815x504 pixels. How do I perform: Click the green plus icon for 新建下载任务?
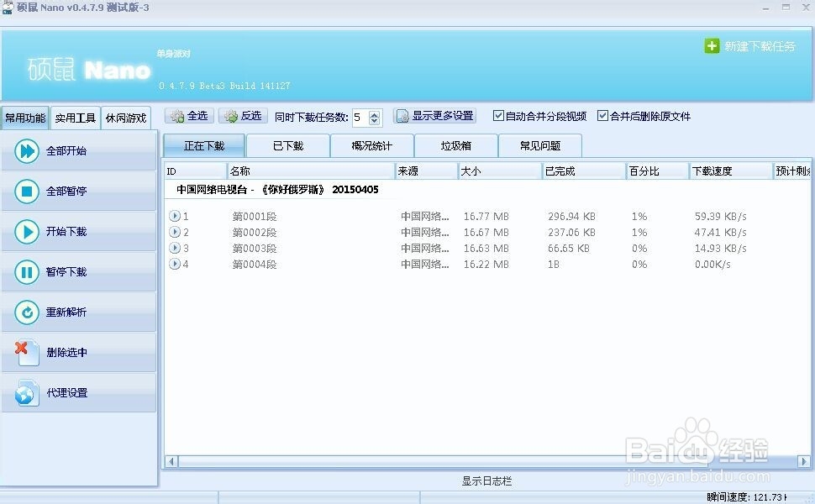pyautogui.click(x=712, y=46)
